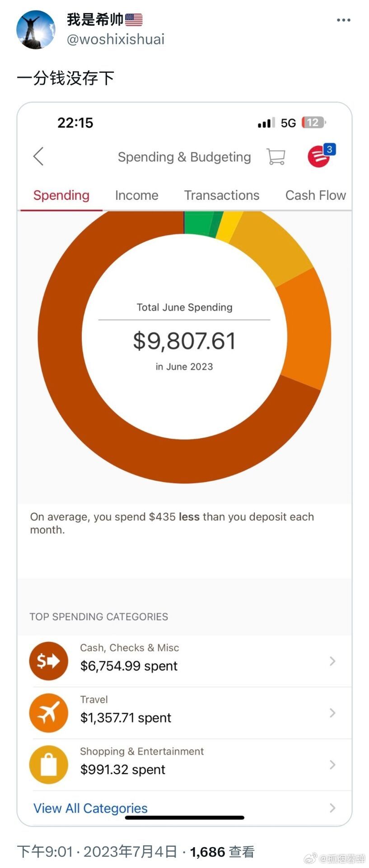The width and height of the screenshot is (369, 868).
Task: Expand the Travel category chevron
Action: pyautogui.click(x=332, y=713)
